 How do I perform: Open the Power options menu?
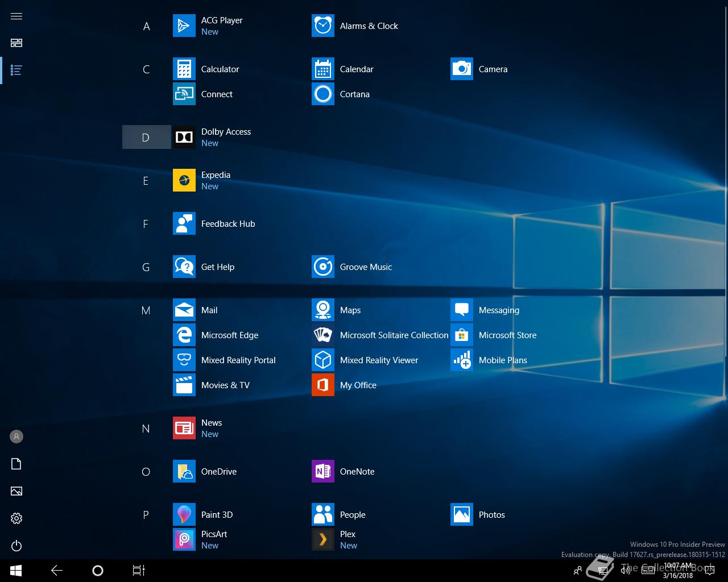click(x=16, y=546)
